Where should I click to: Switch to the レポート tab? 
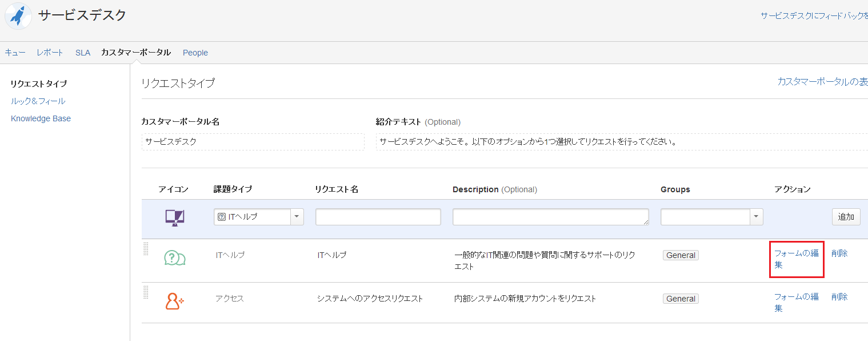click(x=50, y=53)
